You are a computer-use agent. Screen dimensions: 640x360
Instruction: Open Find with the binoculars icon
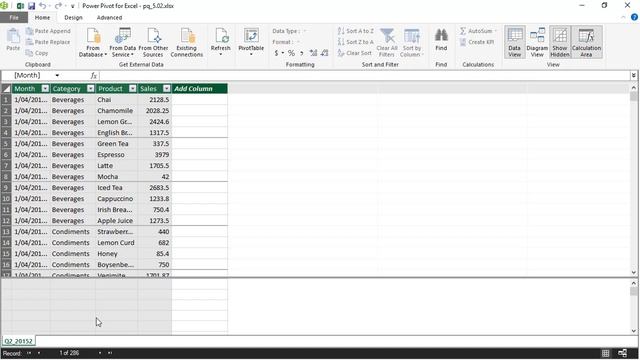coord(441,40)
